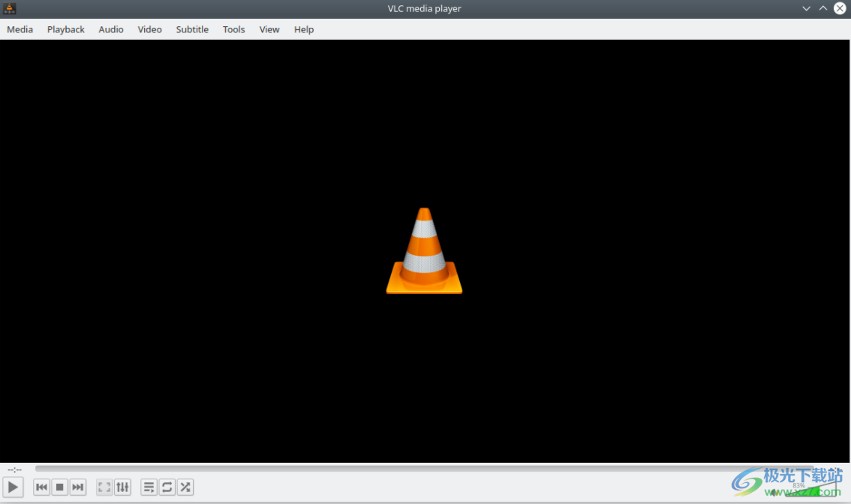Maximize the VLC window

click(823, 9)
